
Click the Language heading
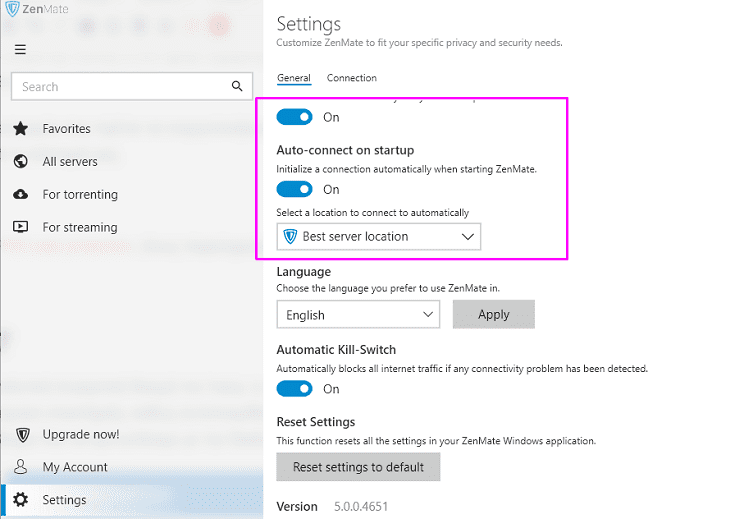pyautogui.click(x=303, y=272)
